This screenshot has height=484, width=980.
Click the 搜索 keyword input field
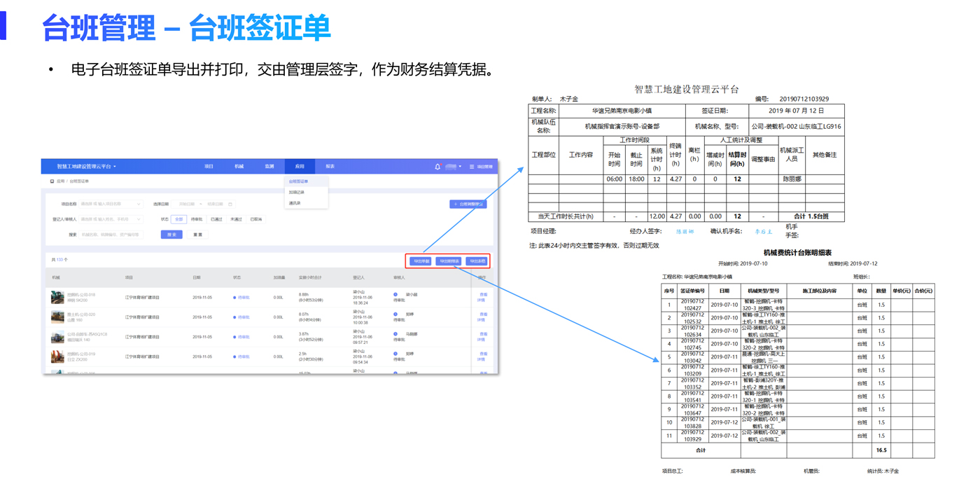pos(112,235)
